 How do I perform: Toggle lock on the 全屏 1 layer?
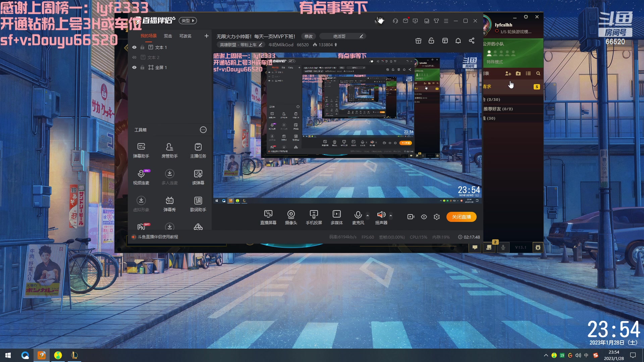(143, 67)
